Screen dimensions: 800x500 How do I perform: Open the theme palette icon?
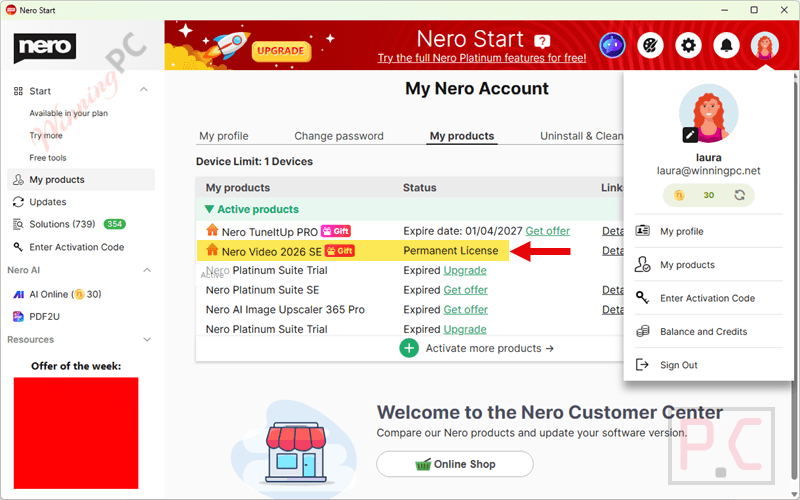[650, 45]
